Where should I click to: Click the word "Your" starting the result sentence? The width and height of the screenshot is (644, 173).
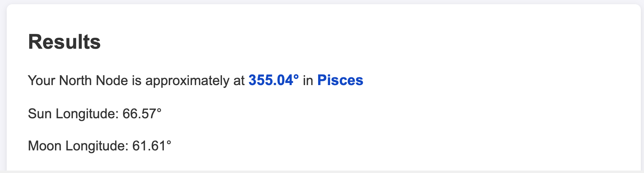point(42,80)
